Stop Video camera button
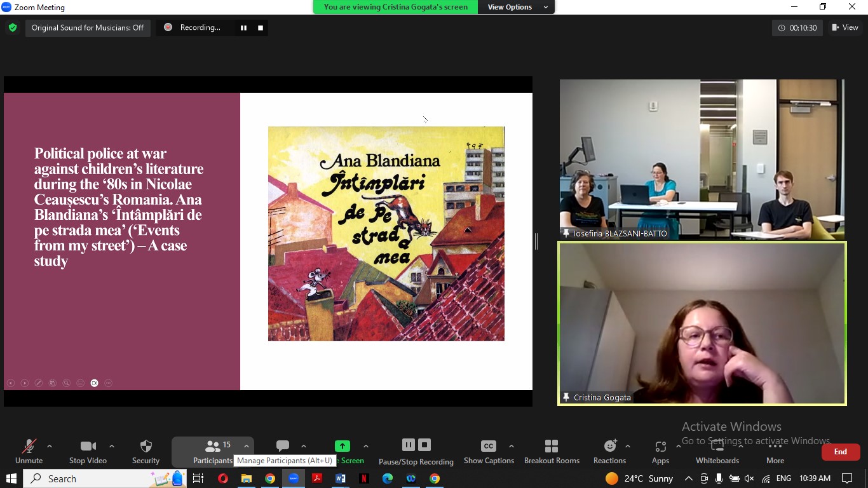 point(88,452)
